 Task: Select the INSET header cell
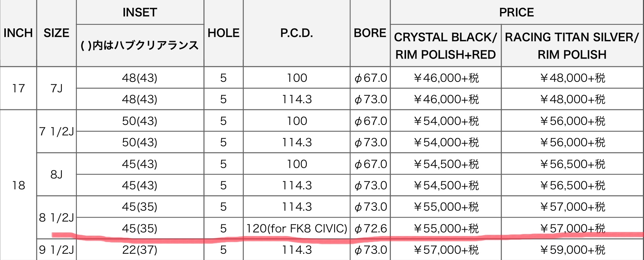[x=140, y=12]
